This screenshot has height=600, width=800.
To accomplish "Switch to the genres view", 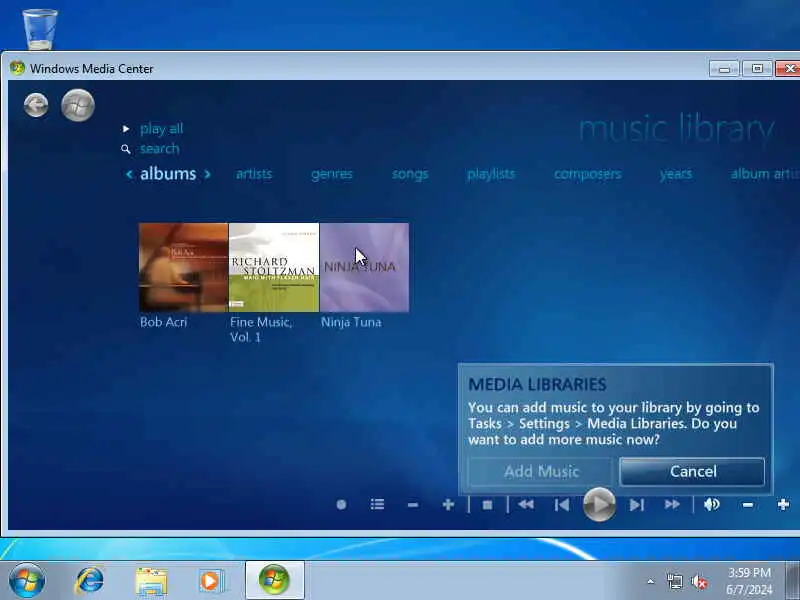I will point(332,174).
